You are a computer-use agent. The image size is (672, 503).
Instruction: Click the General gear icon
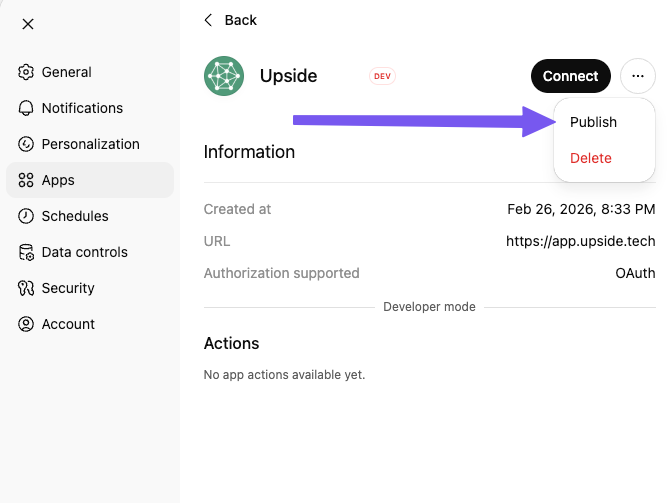(26, 72)
